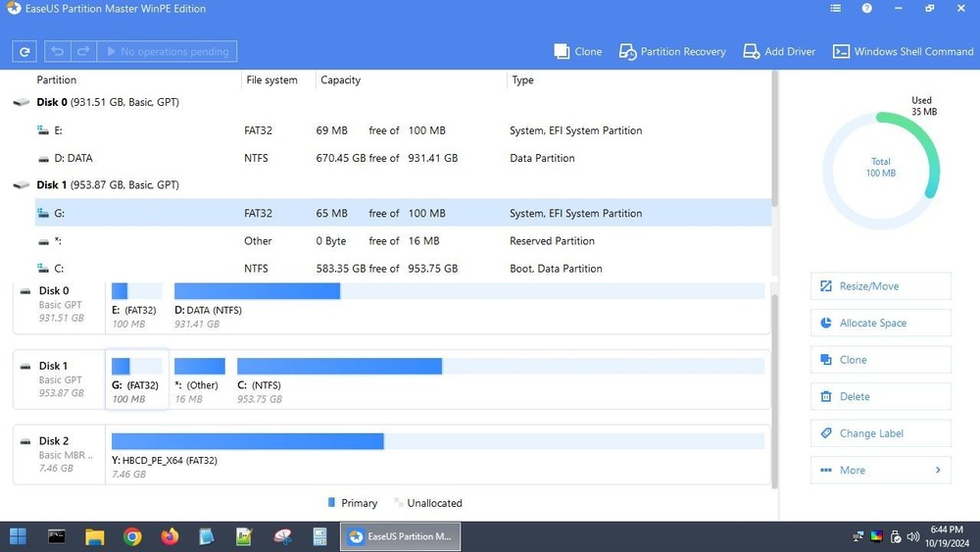This screenshot has height=552, width=980.
Task: Select C: (NTFS) block in disk map
Action: [501, 380]
